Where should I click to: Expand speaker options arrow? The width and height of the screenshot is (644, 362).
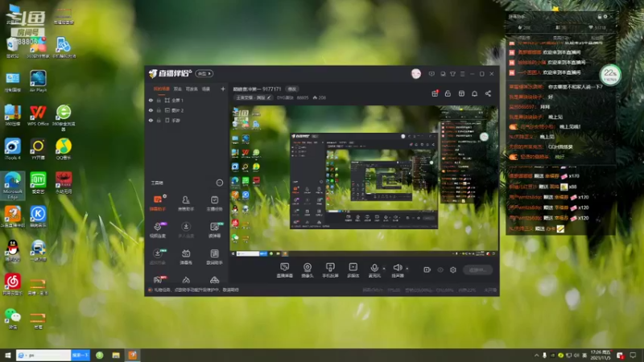[x=407, y=269]
